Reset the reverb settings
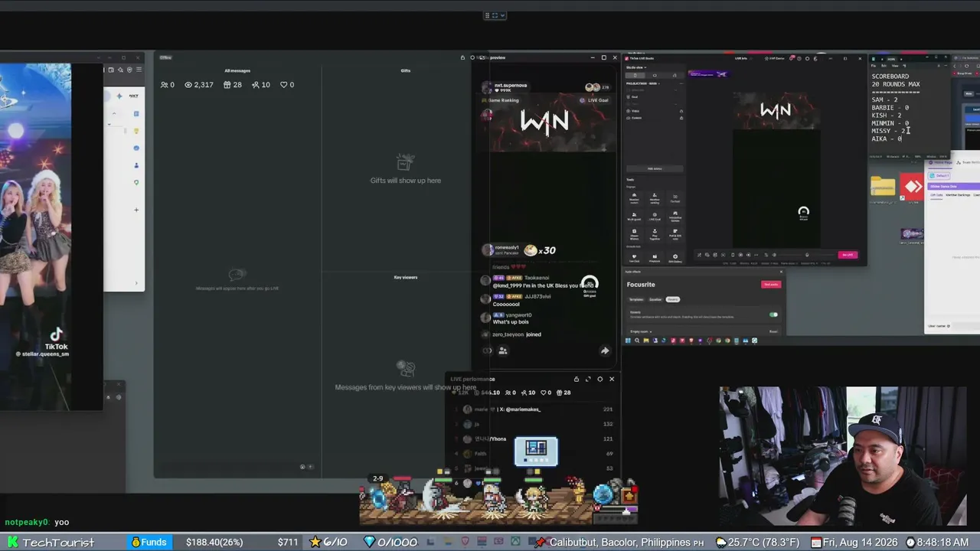The width and height of the screenshot is (980, 551). [773, 331]
